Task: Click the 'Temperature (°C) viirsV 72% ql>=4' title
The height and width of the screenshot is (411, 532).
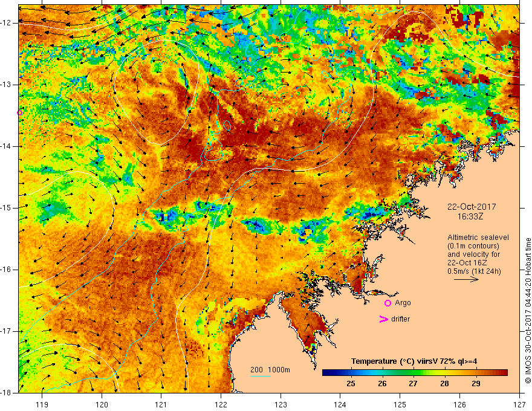Action: coord(414,361)
